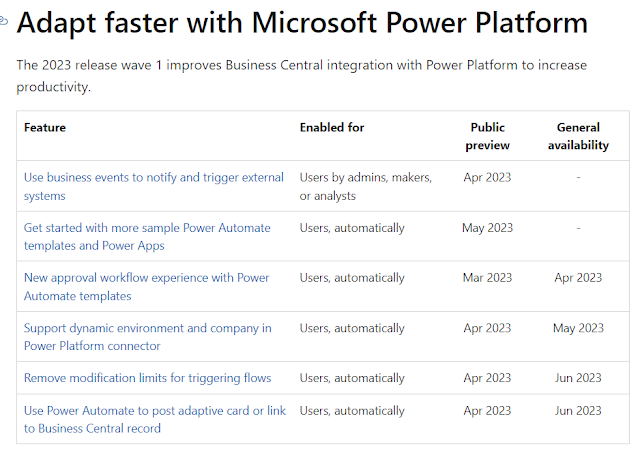Click the General availability column header
This screenshot has width=640, height=451.
coord(578,136)
